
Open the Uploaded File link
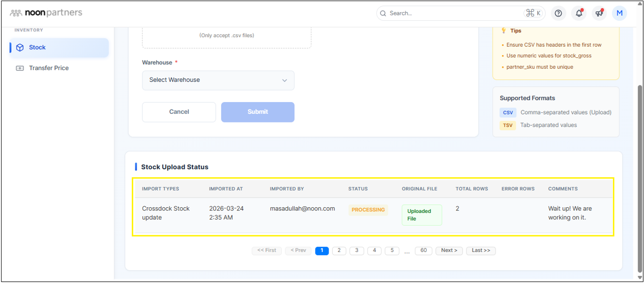(x=421, y=215)
